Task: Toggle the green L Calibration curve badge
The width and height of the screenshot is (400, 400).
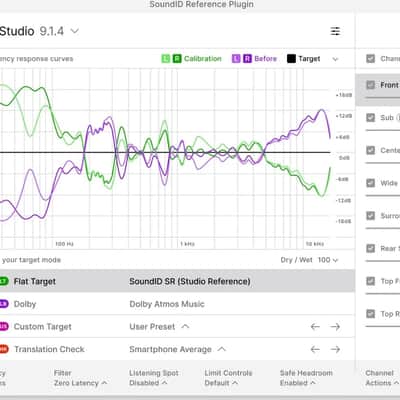Action: tap(166, 59)
